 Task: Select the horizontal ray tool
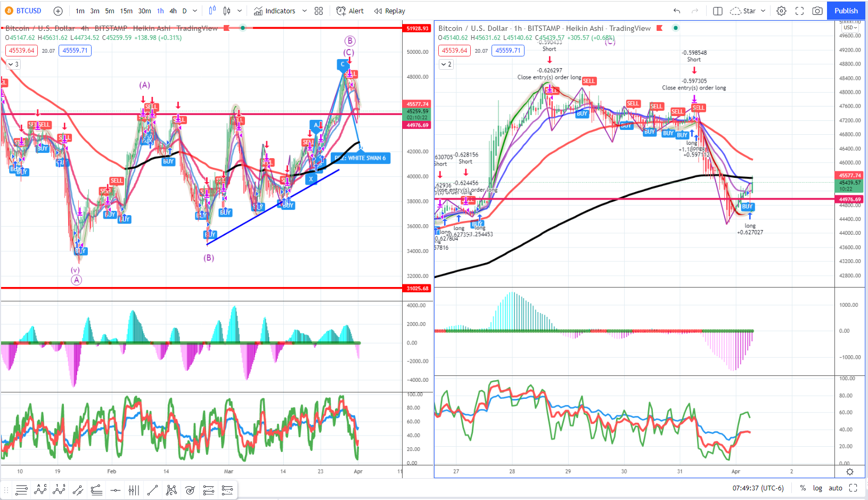115,490
